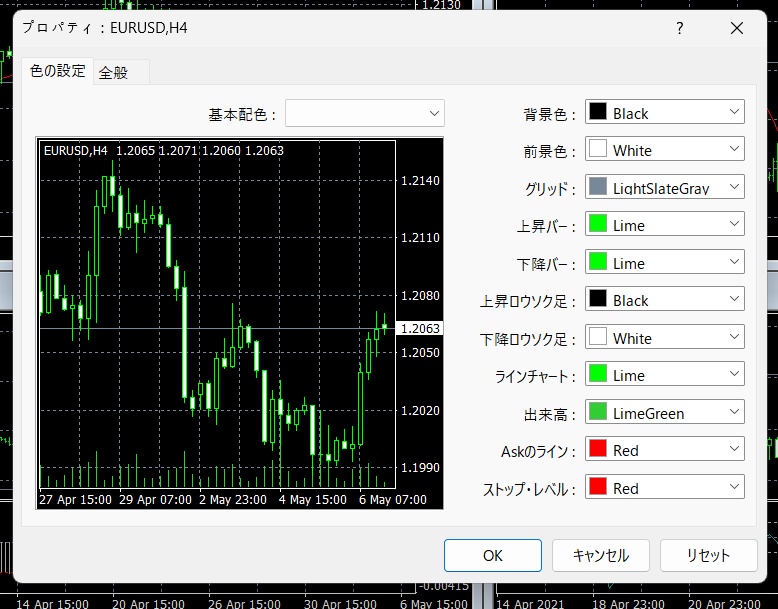The height and width of the screenshot is (609, 778).
Task: Click the 下降ロウソク足 White color swatch
Action: [x=599, y=338]
